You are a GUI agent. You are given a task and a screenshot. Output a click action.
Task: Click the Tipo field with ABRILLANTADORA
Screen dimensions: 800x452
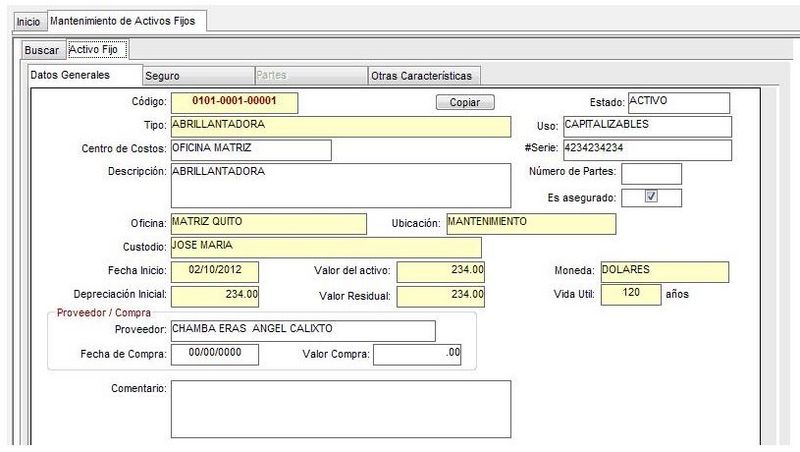[x=340, y=126]
